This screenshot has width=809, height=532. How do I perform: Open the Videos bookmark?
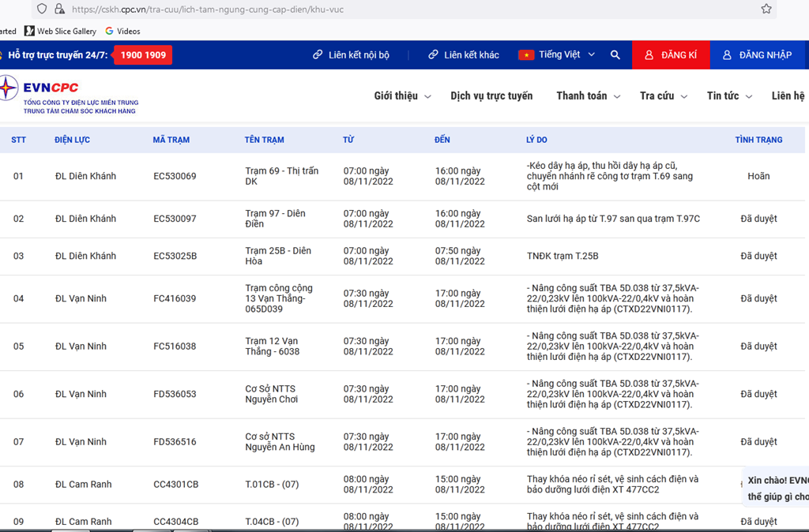(x=122, y=31)
